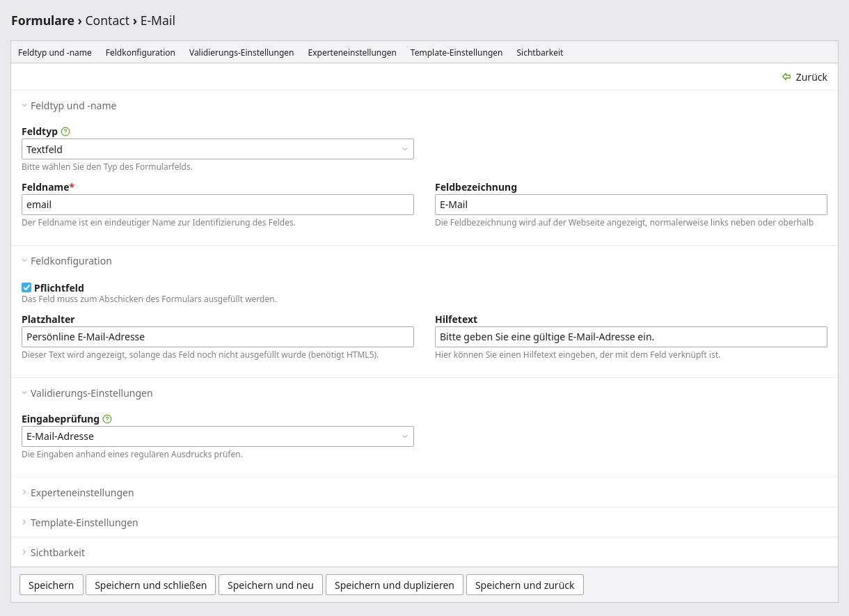Click Speichern und schließen
The height and width of the screenshot is (616, 849).
click(x=151, y=585)
